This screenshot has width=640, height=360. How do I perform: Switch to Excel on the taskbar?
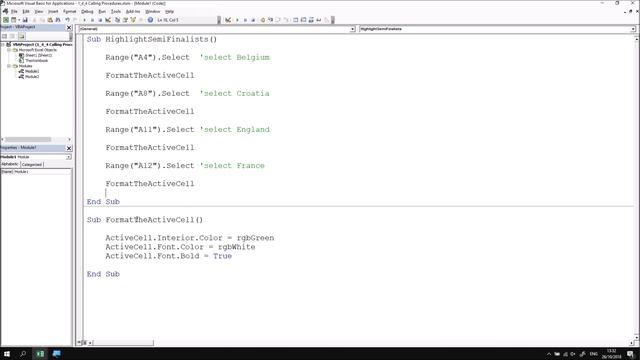point(40,353)
